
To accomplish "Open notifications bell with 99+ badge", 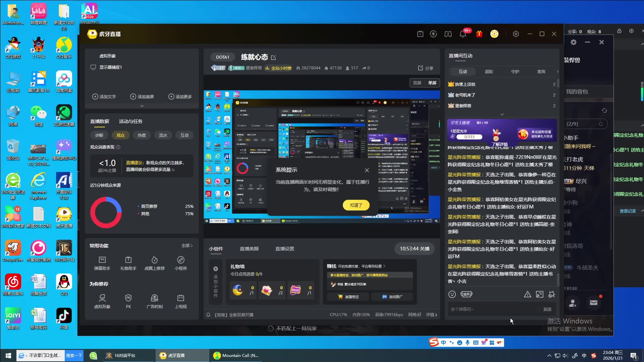I will [463, 34].
